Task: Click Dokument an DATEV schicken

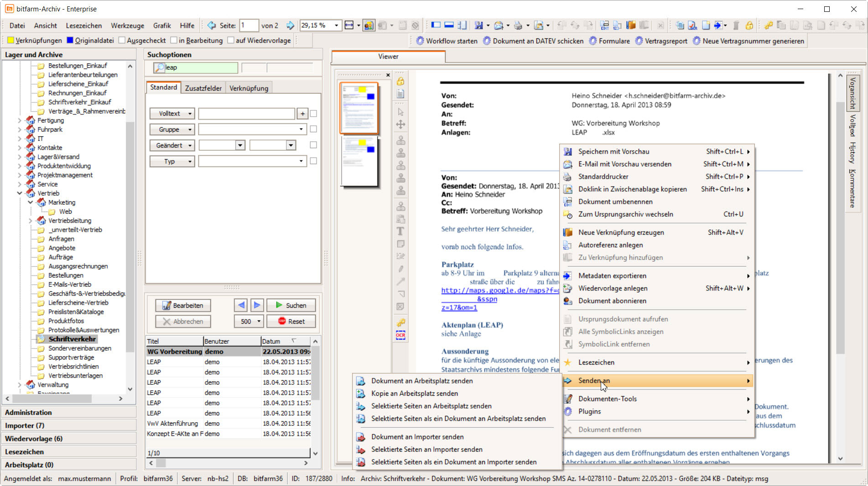Action: tap(533, 41)
